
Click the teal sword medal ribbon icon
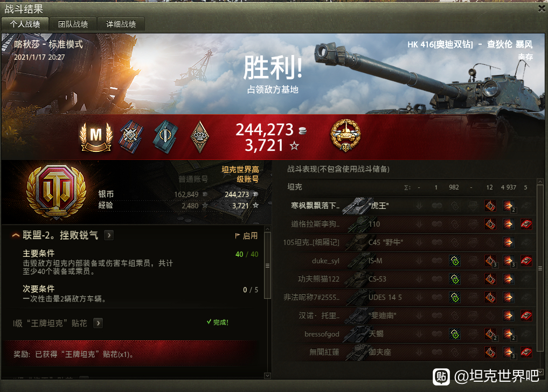pyautogui.click(x=165, y=137)
